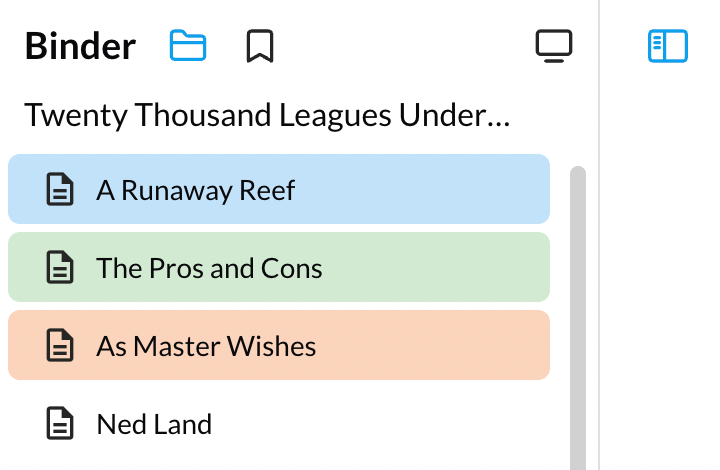Open the binder folder view icon

187,46
